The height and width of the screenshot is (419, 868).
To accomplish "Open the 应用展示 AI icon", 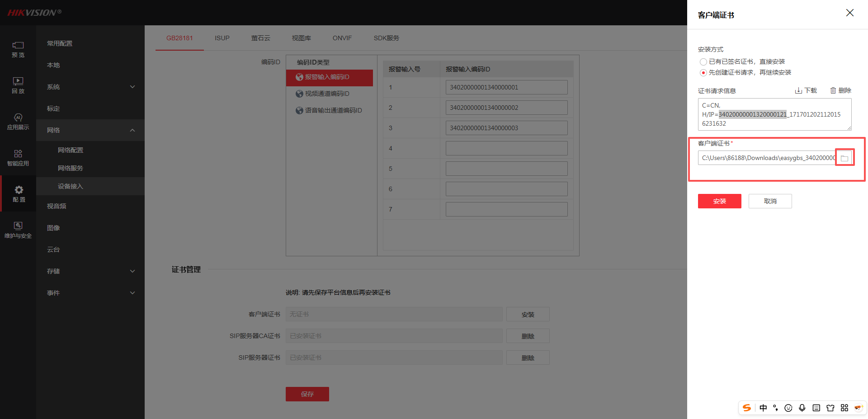I will pyautogui.click(x=18, y=118).
